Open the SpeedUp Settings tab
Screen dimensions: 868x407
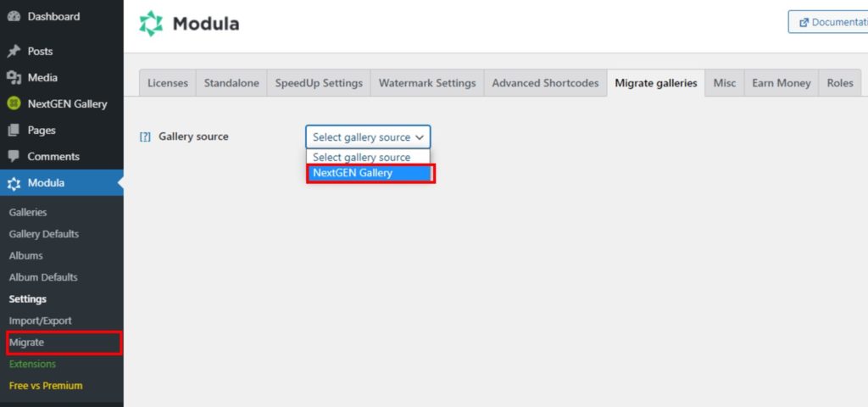click(x=319, y=83)
